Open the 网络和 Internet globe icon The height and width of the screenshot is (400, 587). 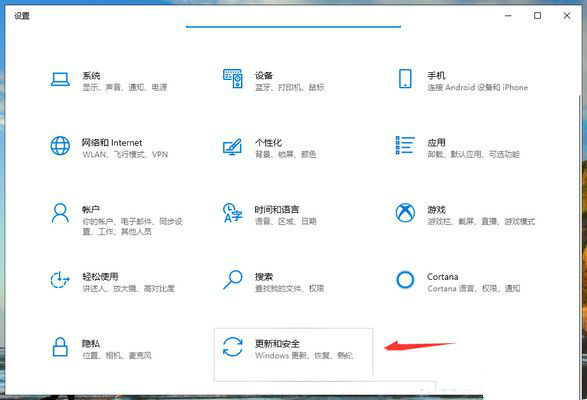[60, 146]
